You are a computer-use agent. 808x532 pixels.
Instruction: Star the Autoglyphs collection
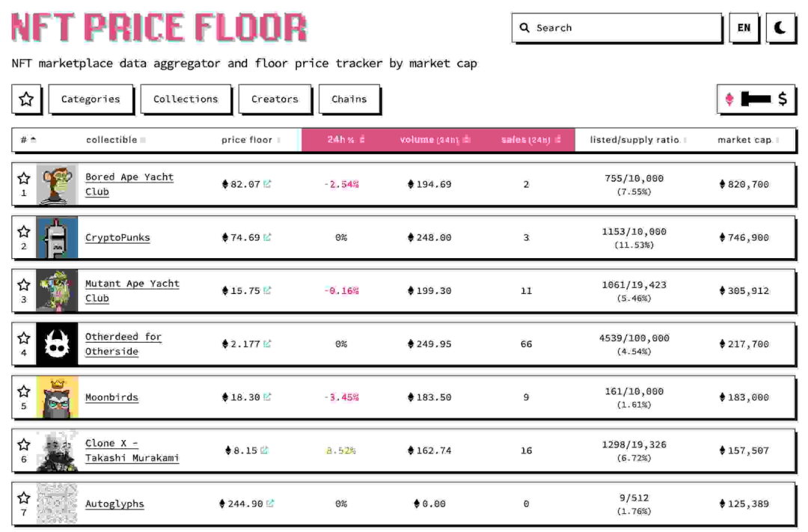click(x=24, y=498)
